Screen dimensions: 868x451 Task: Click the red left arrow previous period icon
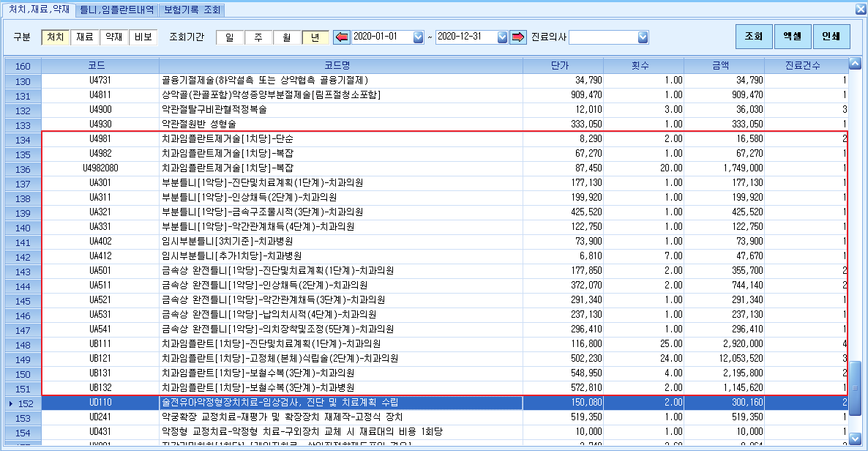pos(342,37)
